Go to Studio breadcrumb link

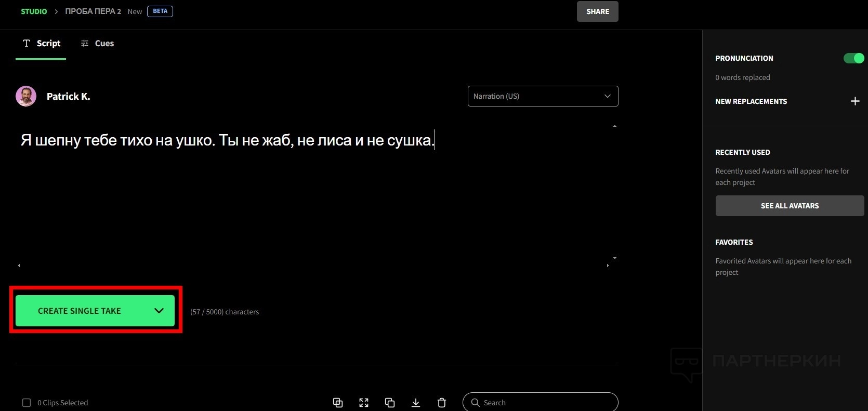point(34,11)
